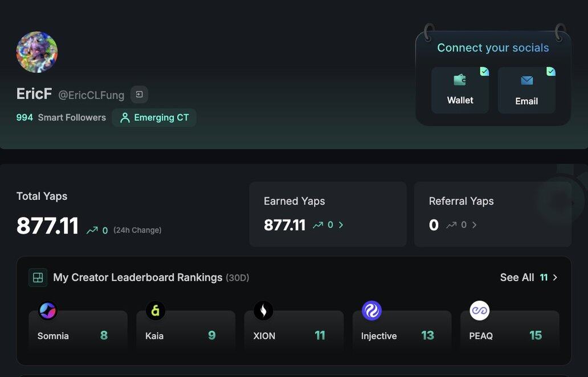Click the PEAQ logo icon
Image resolution: width=588 pixels, height=377 pixels.
[480, 311]
